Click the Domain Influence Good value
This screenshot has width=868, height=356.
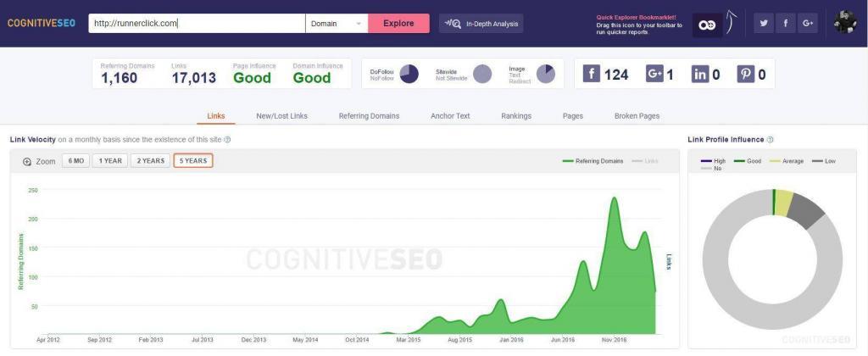point(312,77)
